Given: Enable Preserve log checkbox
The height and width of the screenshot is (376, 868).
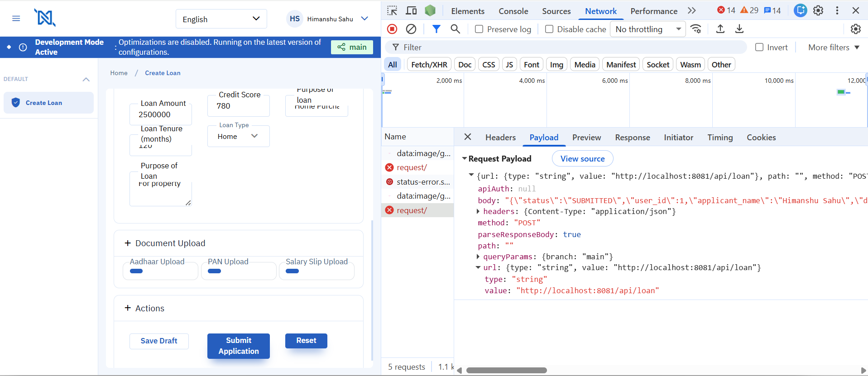Looking at the screenshot, I should (479, 29).
